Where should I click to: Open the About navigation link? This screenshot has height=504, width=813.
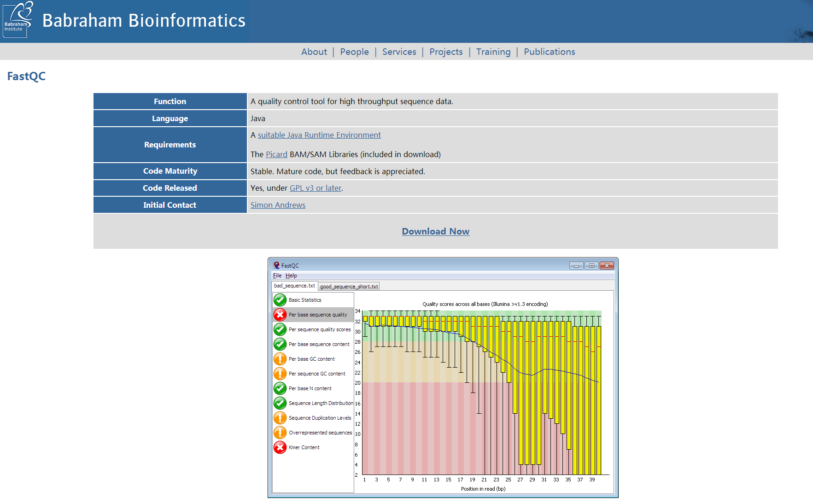coord(314,52)
